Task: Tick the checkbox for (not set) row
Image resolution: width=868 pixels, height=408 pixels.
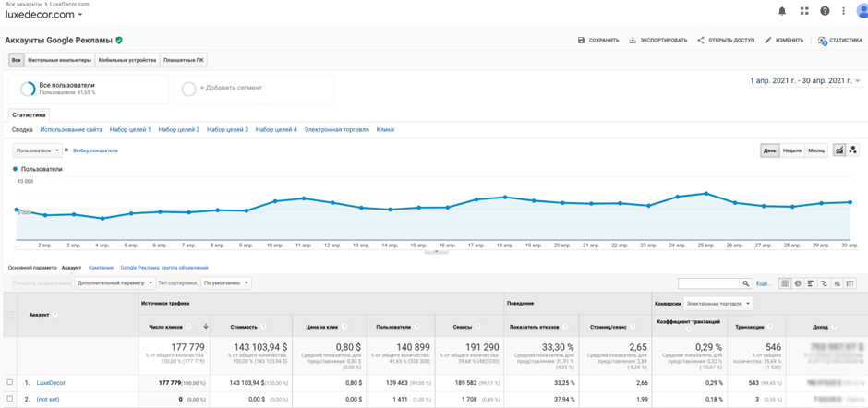Action: point(10,399)
